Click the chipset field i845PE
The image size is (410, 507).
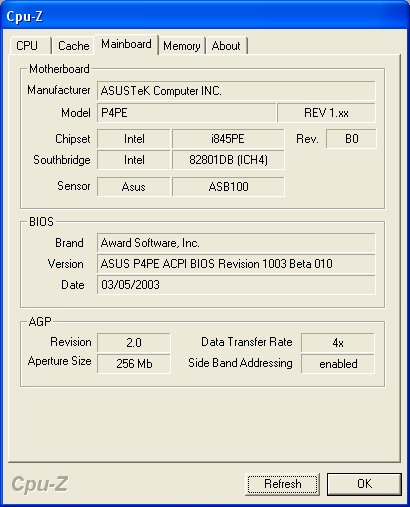228,139
